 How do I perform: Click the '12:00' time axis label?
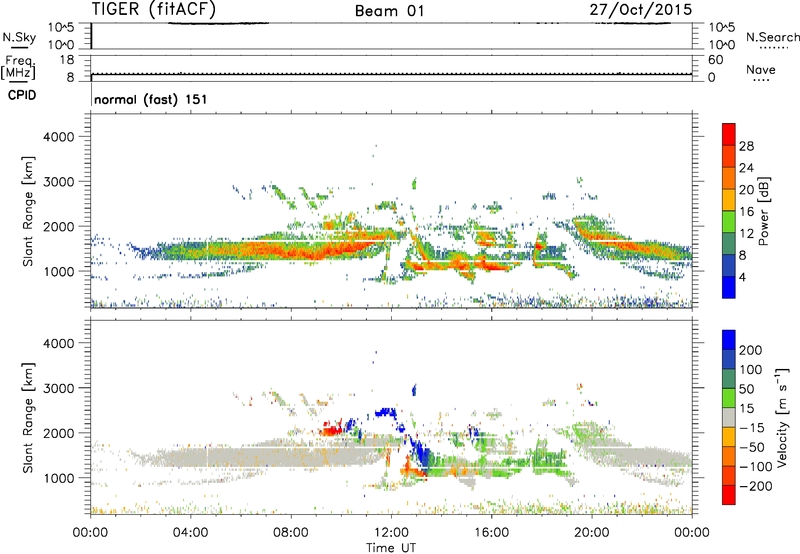click(x=391, y=533)
